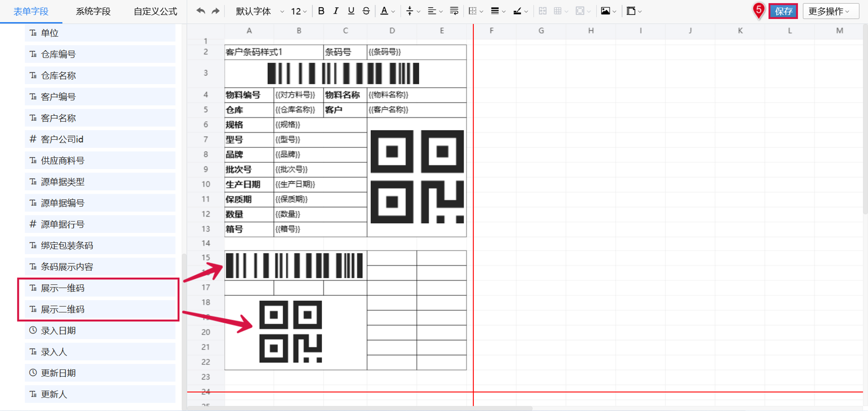
Task: Switch to the 系统字段 tab
Action: click(93, 11)
